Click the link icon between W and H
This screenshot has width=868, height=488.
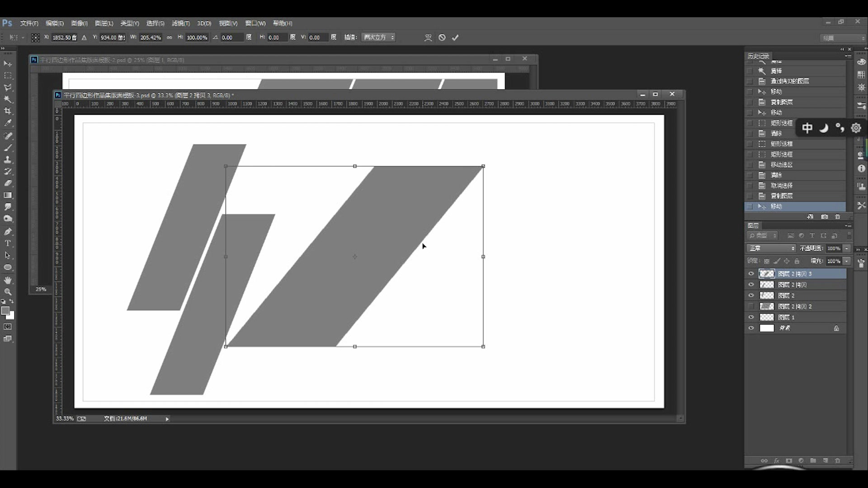point(170,38)
